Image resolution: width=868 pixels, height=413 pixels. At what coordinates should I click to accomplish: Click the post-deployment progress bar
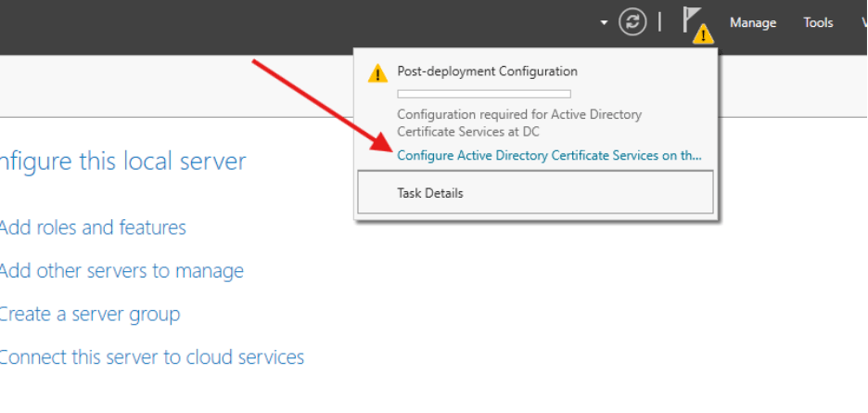pyautogui.click(x=483, y=94)
